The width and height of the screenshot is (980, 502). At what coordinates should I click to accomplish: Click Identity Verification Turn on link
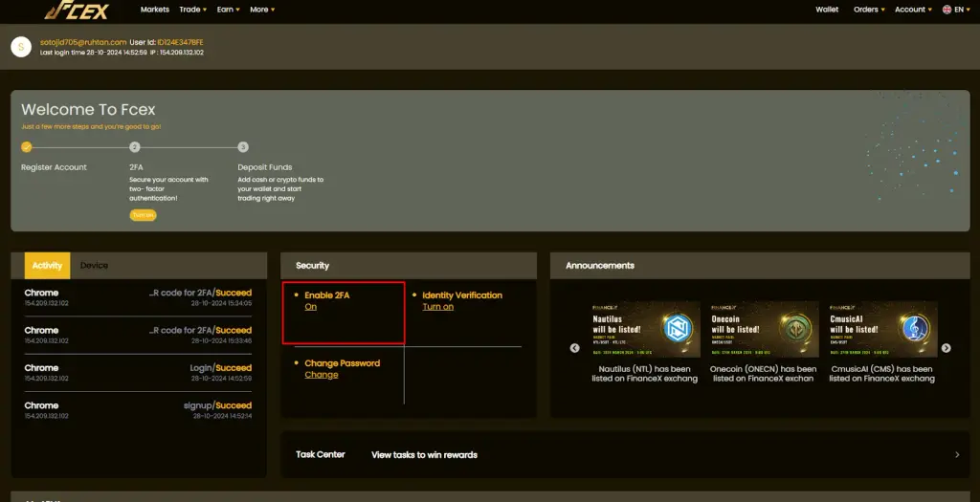coord(438,307)
